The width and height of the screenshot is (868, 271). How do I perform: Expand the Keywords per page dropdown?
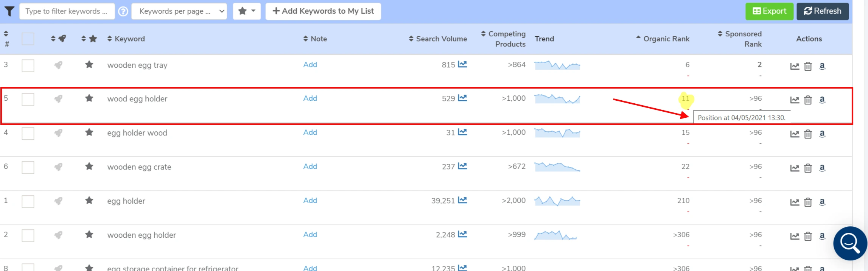click(179, 11)
